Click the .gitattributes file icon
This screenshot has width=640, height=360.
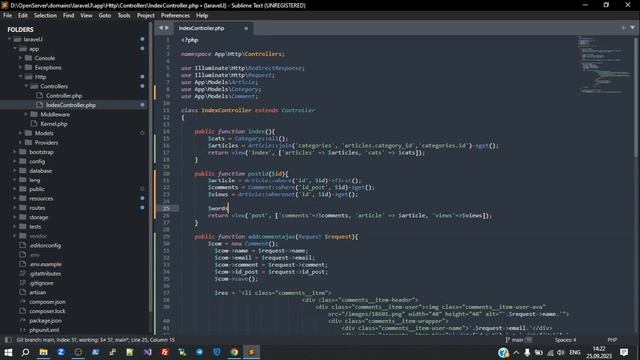(x=23, y=273)
